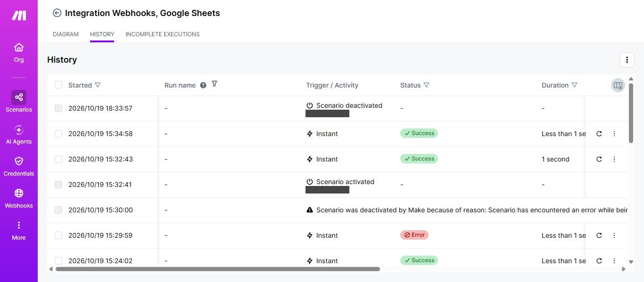This screenshot has width=644, height=282.
Task: Click the 'Scenario deactivated' text
Action: (349, 105)
